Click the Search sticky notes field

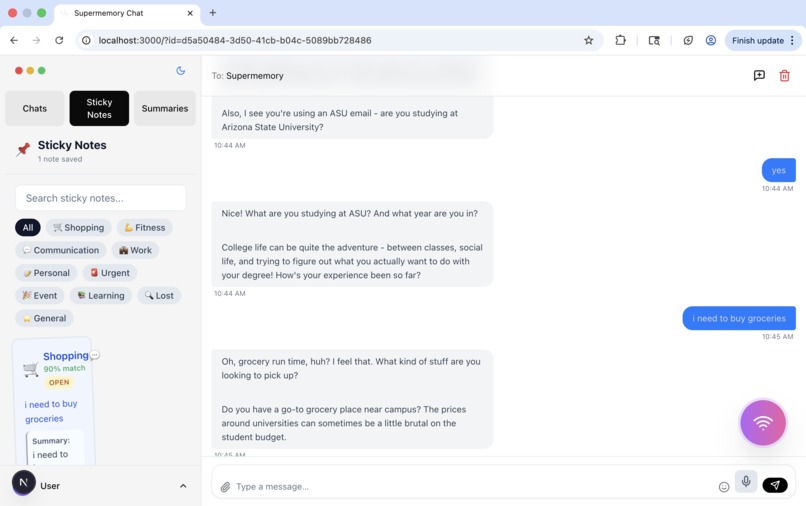101,198
